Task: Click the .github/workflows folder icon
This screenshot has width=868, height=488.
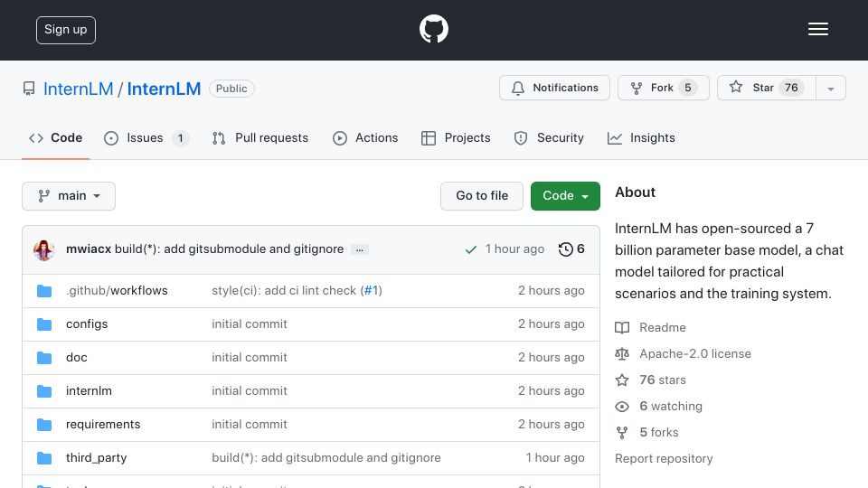Action: click(44, 291)
